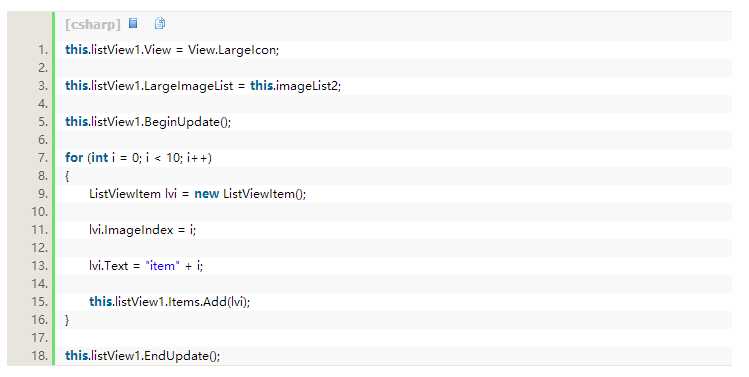749x377 pixels.
Task: Place cursor on View.LargeIcon text
Action: click(x=233, y=50)
